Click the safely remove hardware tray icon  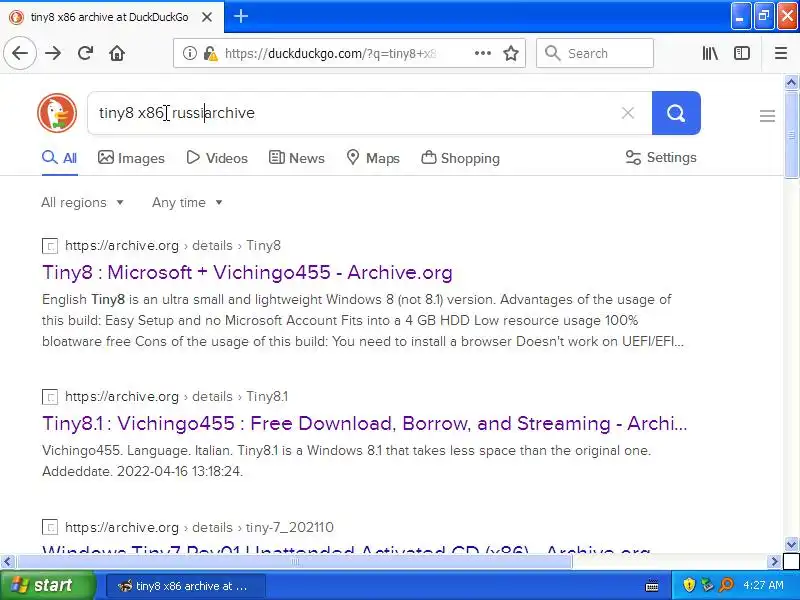[x=707, y=585]
